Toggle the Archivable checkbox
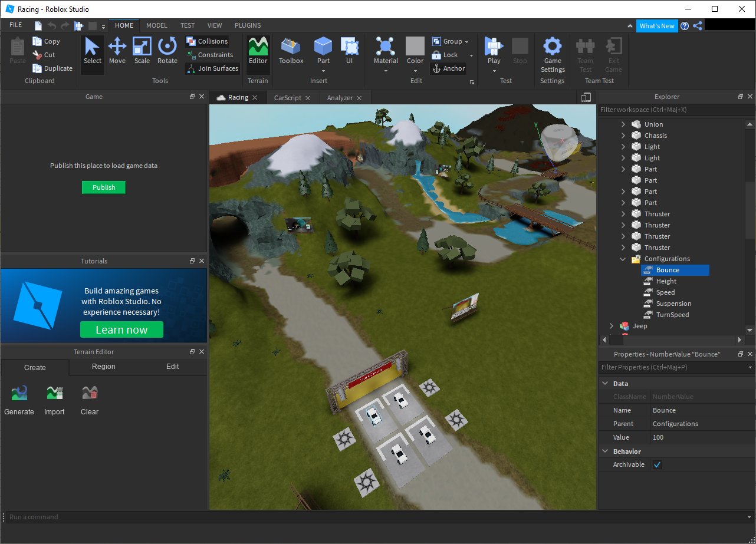Screen dimensions: 756x544 657,464
